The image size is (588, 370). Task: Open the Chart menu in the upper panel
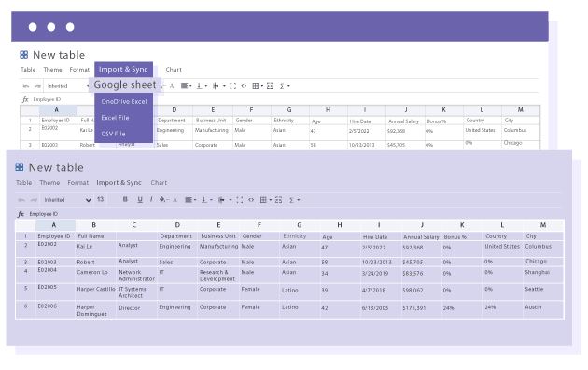pyautogui.click(x=174, y=70)
